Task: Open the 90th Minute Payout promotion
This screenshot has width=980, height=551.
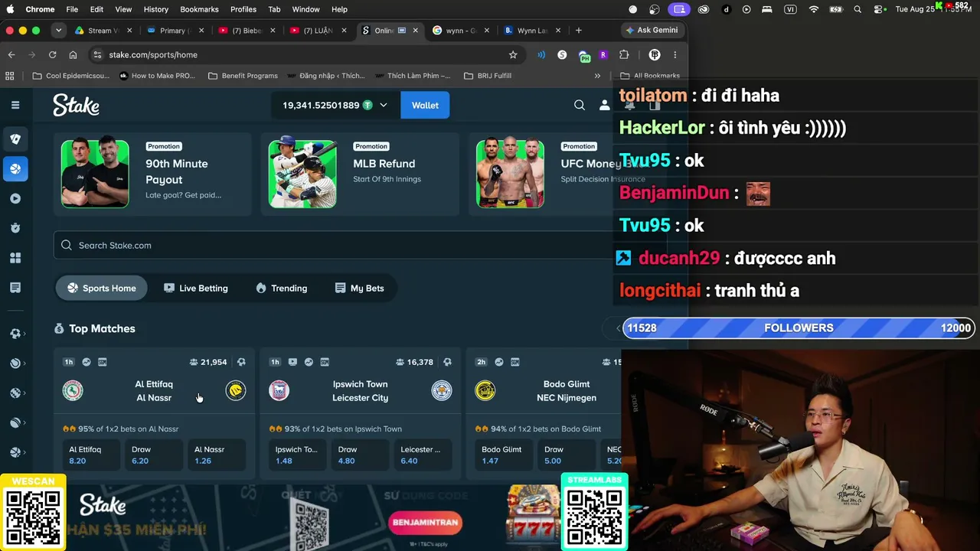Action: pos(152,174)
